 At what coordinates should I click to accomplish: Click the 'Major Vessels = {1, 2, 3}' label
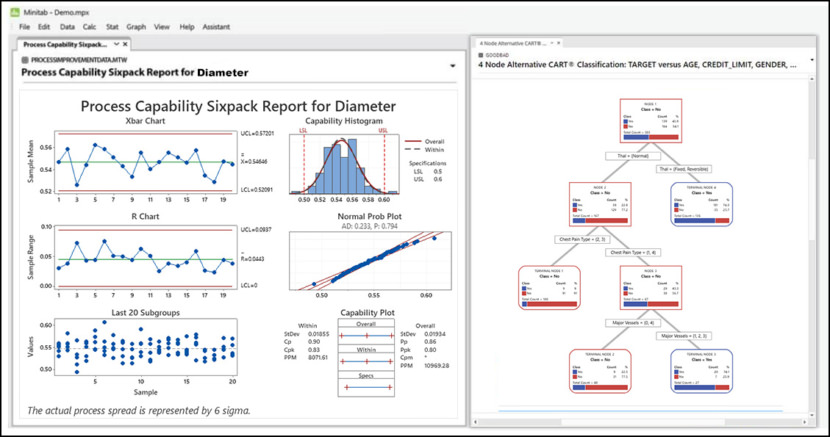(684, 336)
